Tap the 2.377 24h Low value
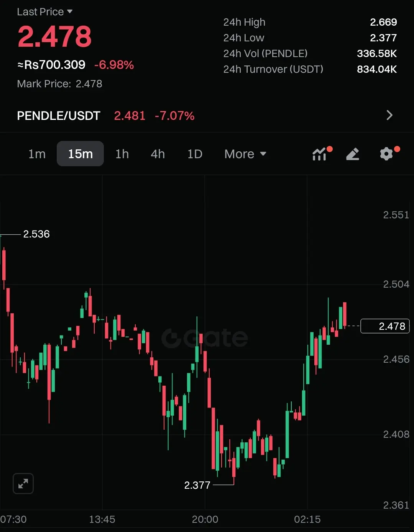The width and height of the screenshot is (414, 532). tap(383, 38)
